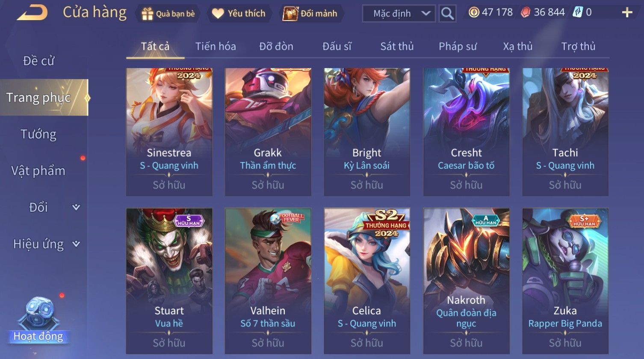Image resolution: width=644 pixels, height=359 pixels.
Task: Click the red gem currency icon
Action: coord(525,12)
